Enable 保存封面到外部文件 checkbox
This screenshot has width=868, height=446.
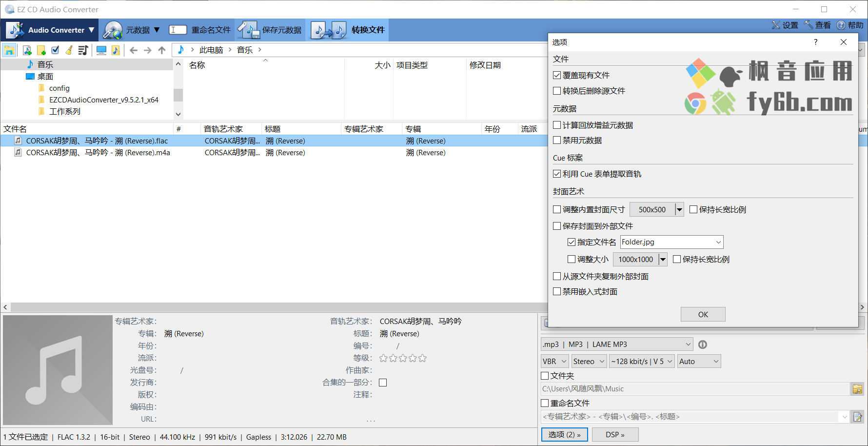pyautogui.click(x=557, y=226)
